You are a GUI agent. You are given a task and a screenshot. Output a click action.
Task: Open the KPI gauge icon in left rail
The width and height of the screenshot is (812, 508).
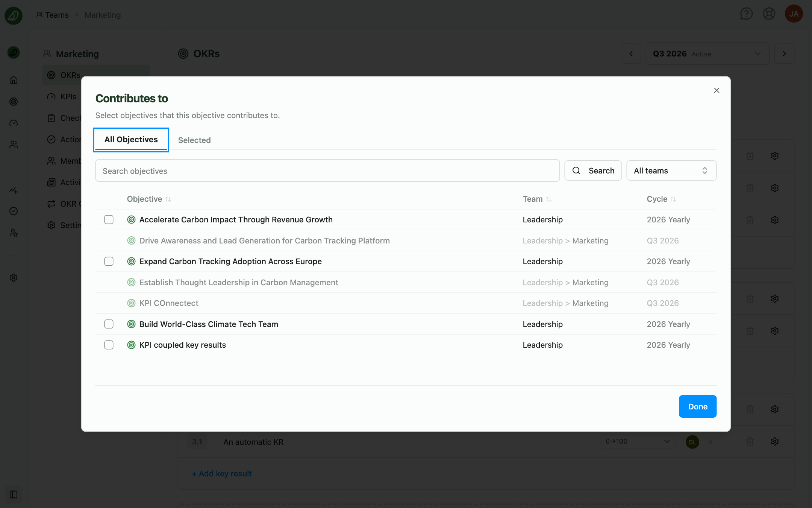[x=14, y=123]
